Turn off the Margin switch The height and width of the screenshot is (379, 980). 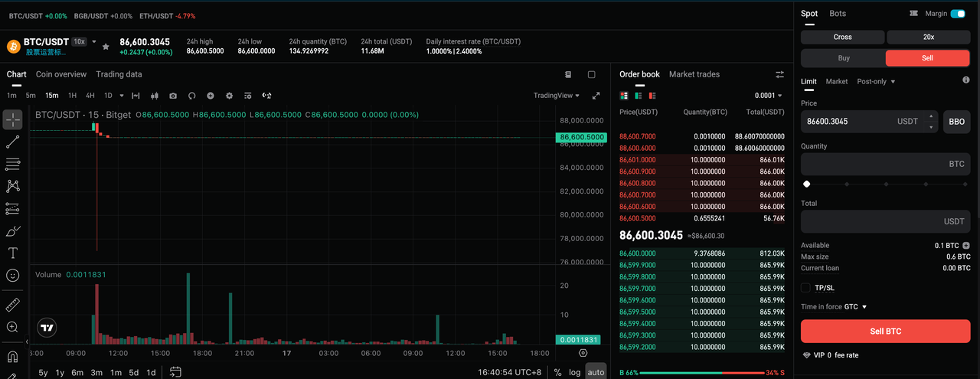pyautogui.click(x=958, y=14)
